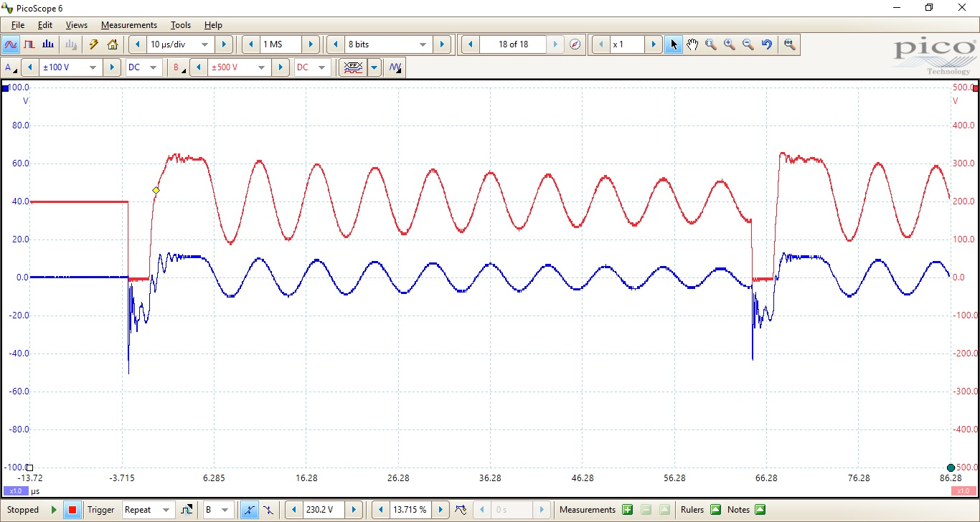The height and width of the screenshot is (522, 980).
Task: Open the Help menu
Action: point(213,25)
